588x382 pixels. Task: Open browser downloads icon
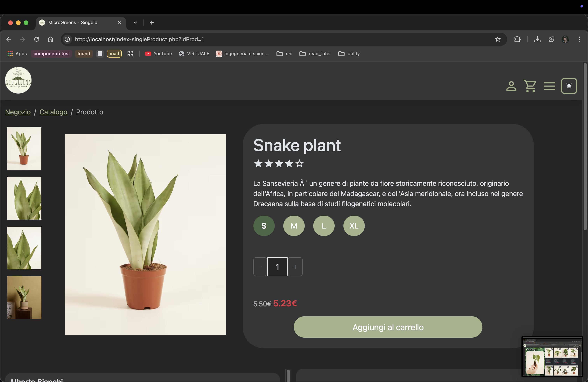[537, 39]
